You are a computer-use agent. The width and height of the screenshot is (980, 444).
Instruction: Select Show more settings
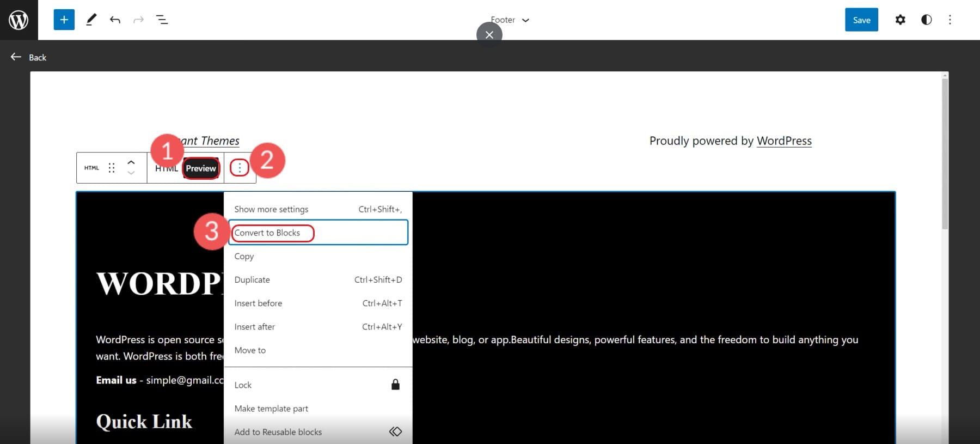tap(318, 209)
